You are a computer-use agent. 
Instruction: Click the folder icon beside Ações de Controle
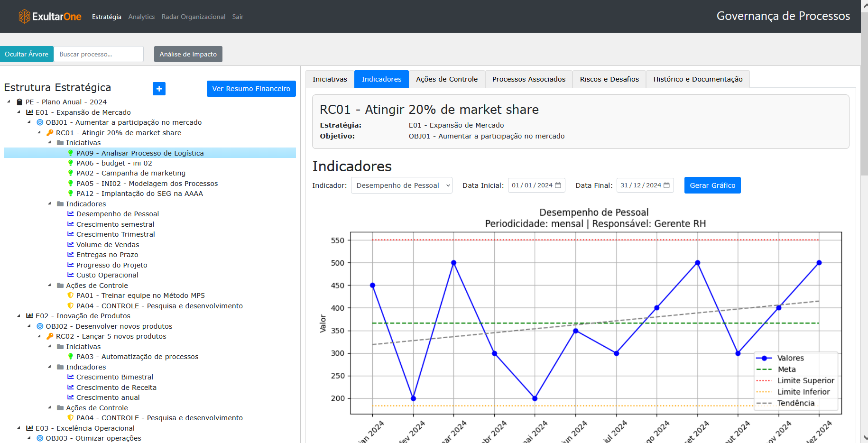coord(60,286)
